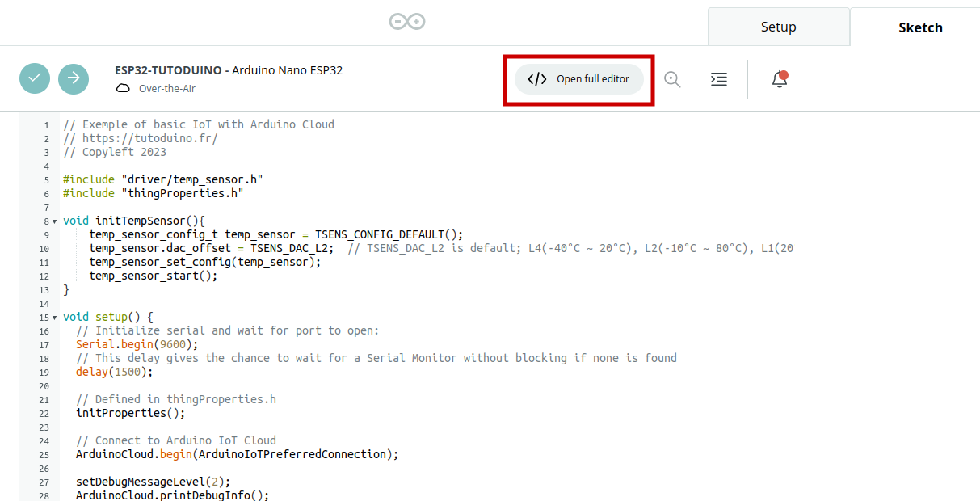Screen dimensions: 980x501
Task: Open the notifications bell
Action: (779, 79)
